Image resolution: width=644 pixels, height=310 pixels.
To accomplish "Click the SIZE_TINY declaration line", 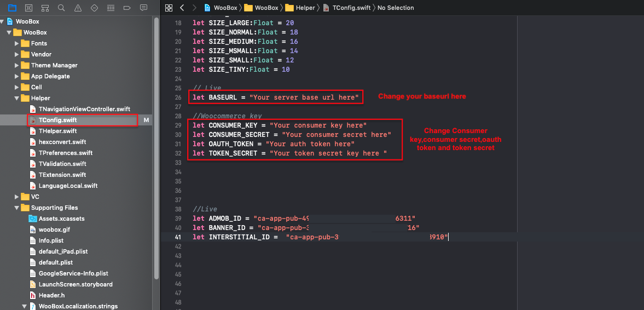I will tap(241, 70).
